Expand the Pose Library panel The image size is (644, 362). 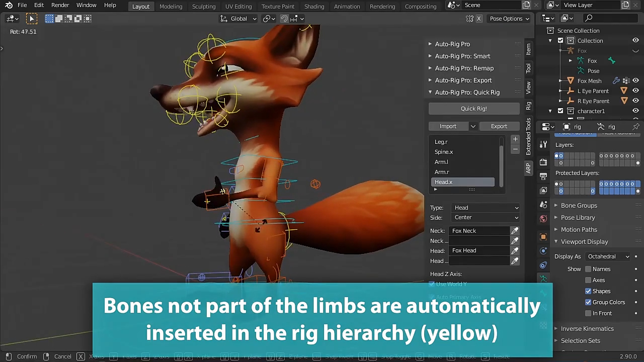point(578,218)
